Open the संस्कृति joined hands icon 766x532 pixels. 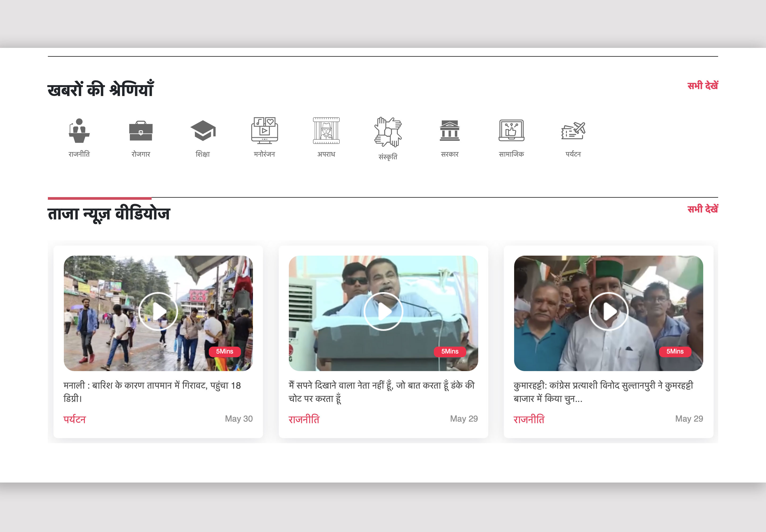coord(388,132)
